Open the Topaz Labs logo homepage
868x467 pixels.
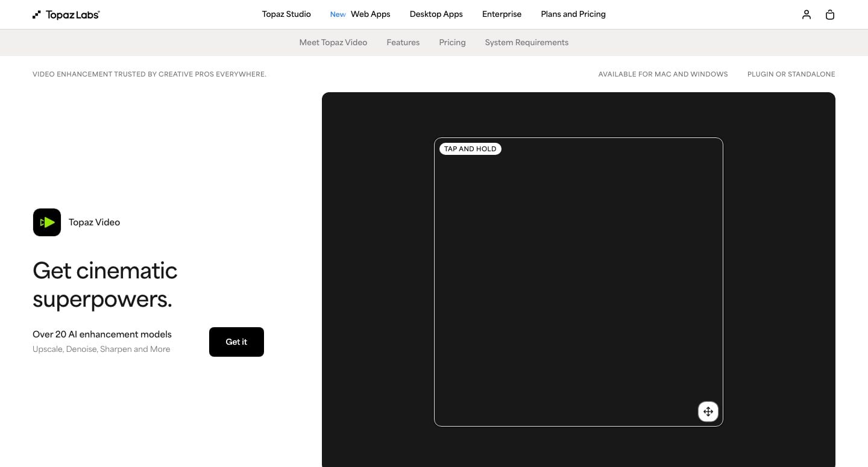pyautogui.click(x=66, y=14)
